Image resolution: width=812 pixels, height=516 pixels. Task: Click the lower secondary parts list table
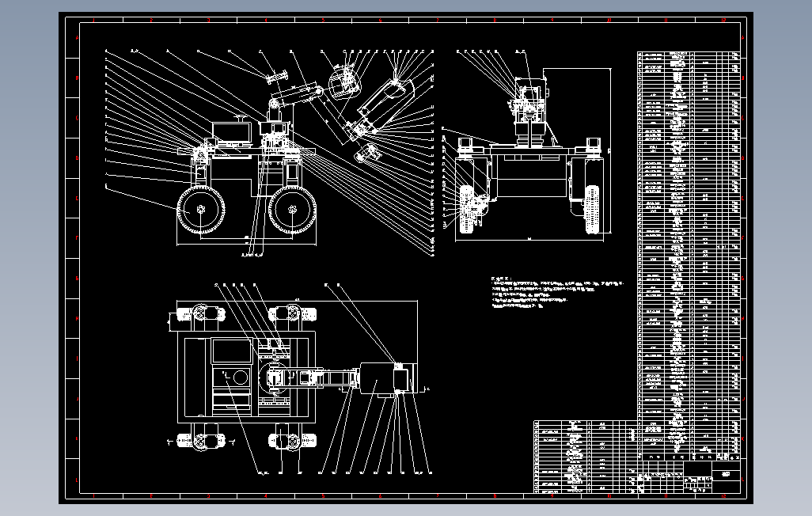[x=586, y=457]
